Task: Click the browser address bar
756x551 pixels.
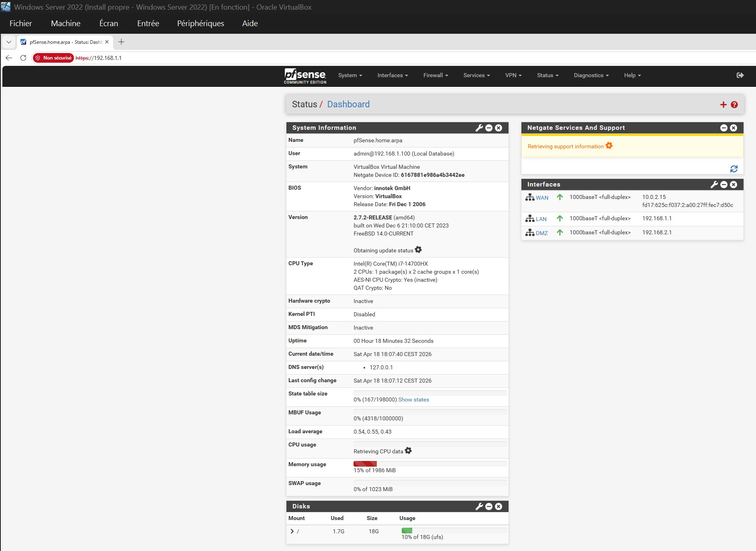Action: tap(161, 57)
